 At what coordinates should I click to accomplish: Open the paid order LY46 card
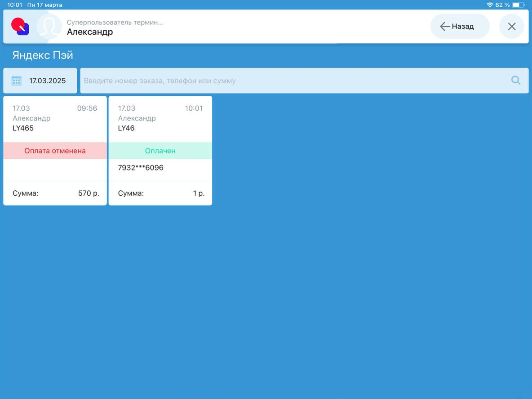coord(160,150)
